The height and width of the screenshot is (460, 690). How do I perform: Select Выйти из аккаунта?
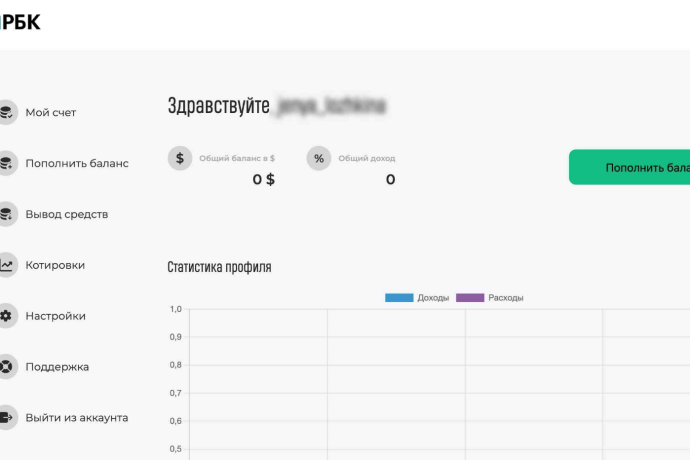click(77, 418)
